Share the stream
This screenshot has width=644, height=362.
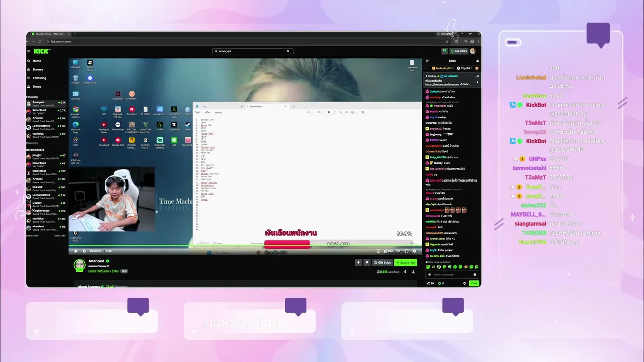point(405,271)
